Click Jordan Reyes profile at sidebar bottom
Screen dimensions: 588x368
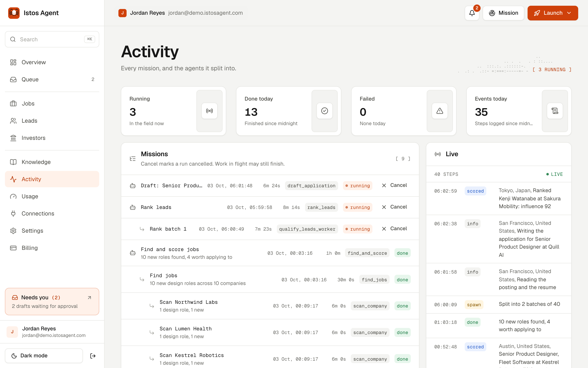(x=52, y=332)
